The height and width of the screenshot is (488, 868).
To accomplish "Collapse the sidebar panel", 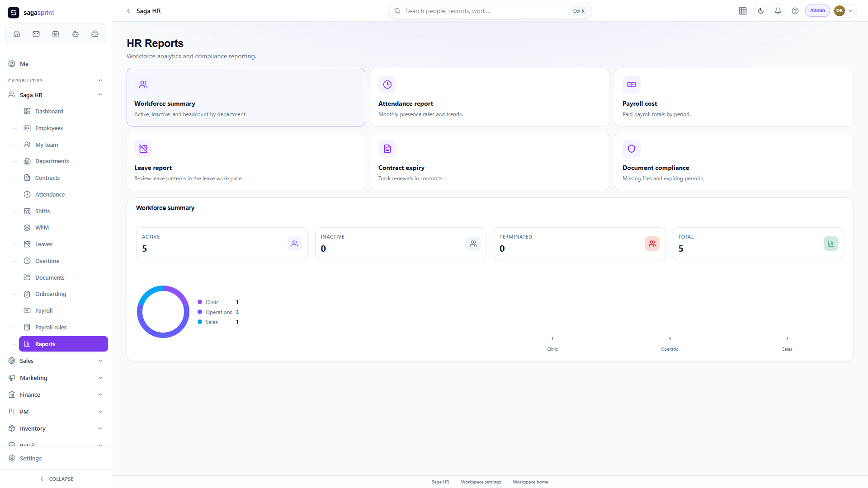I will (x=56, y=479).
